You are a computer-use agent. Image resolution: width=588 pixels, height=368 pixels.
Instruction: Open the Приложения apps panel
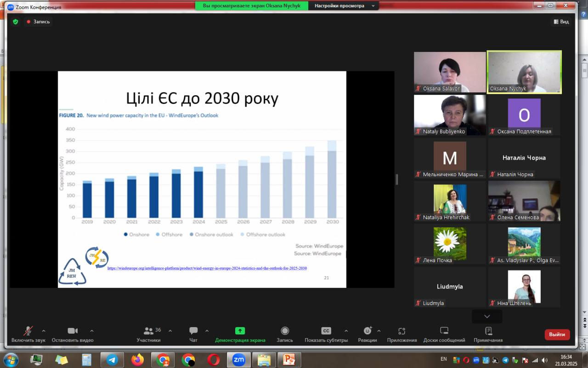[x=402, y=334]
